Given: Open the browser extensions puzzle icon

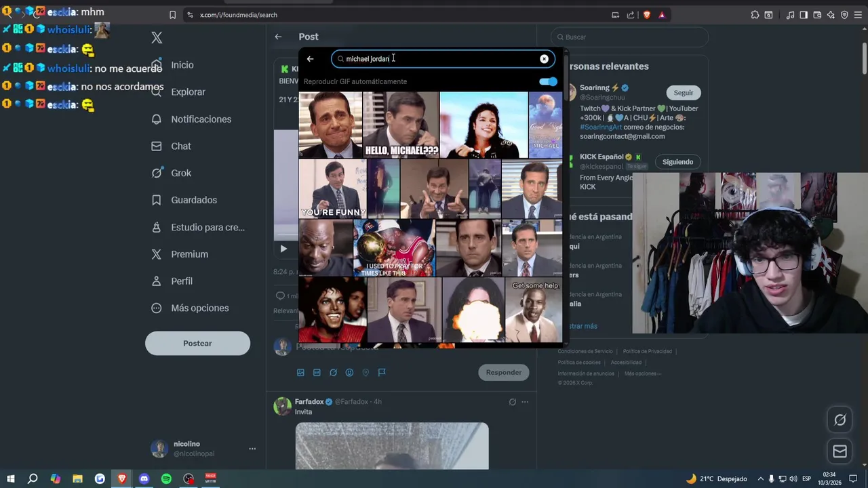Looking at the screenshot, I should (x=755, y=15).
